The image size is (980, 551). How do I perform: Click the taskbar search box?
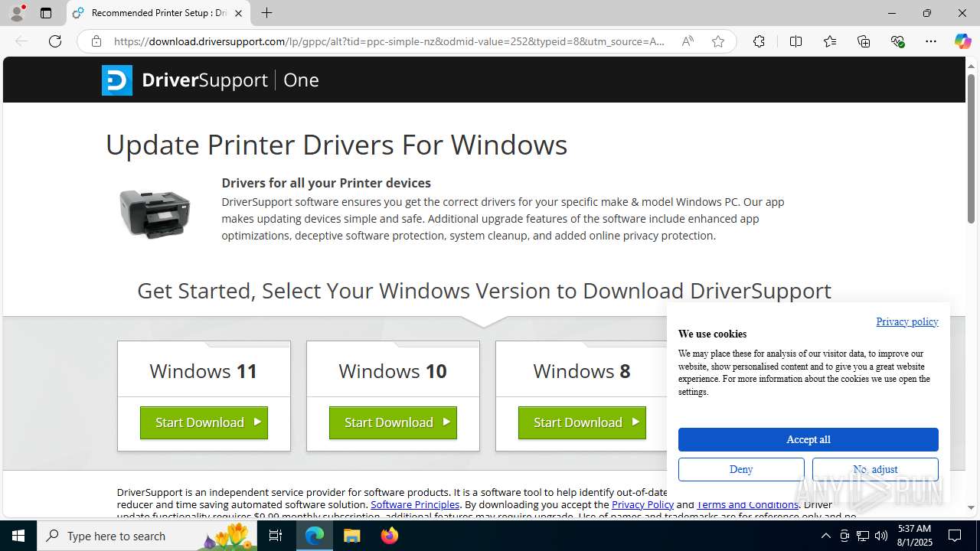(148, 536)
